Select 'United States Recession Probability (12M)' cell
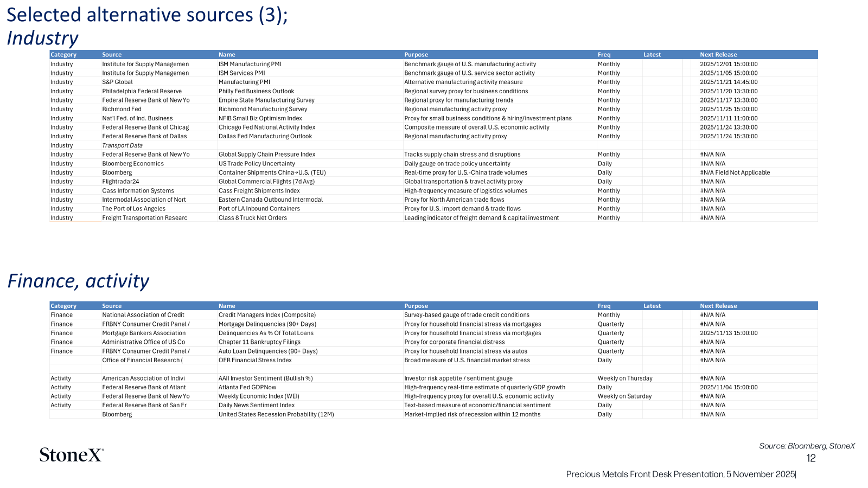 (276, 414)
